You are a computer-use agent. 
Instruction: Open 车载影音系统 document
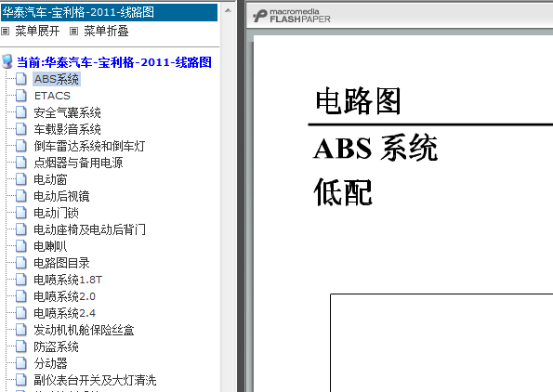click(67, 129)
